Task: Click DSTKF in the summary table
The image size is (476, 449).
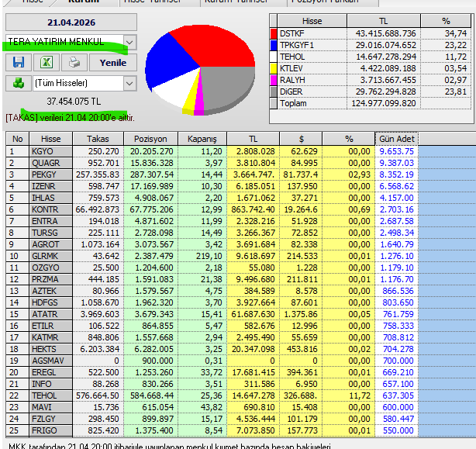Action: pos(312,33)
